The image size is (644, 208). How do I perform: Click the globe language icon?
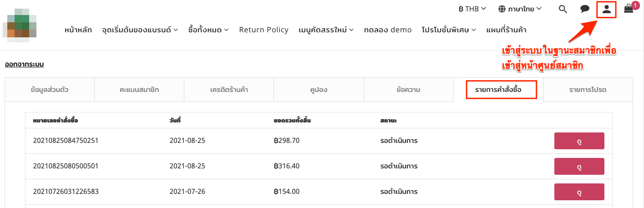pyautogui.click(x=502, y=9)
